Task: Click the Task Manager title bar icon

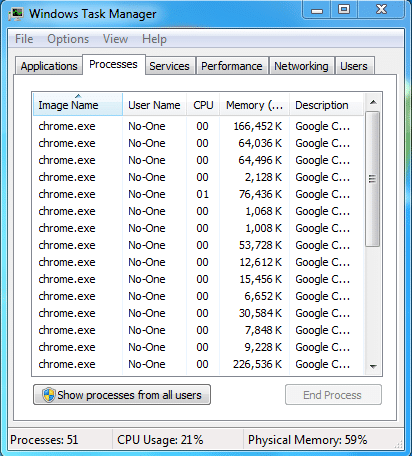Action: [16, 14]
